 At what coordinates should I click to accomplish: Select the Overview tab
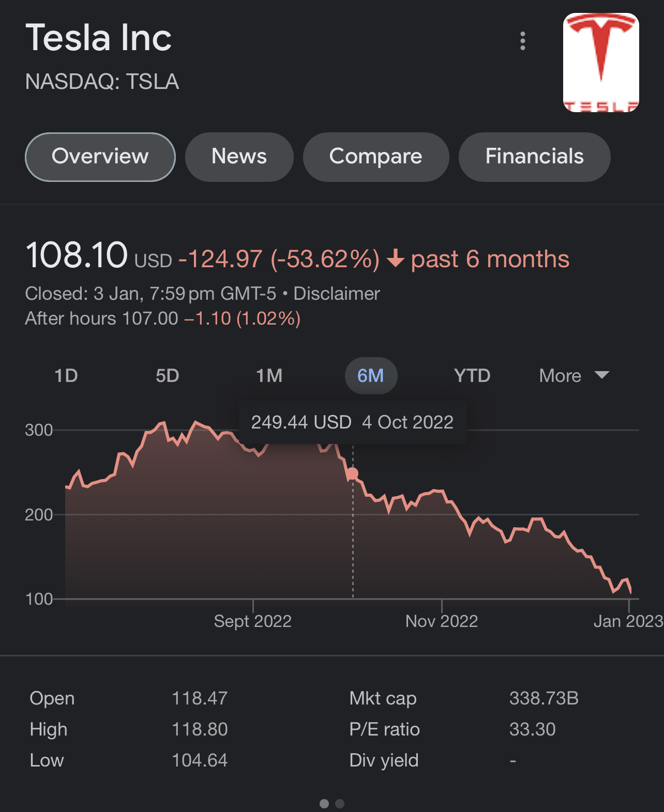coord(100,157)
